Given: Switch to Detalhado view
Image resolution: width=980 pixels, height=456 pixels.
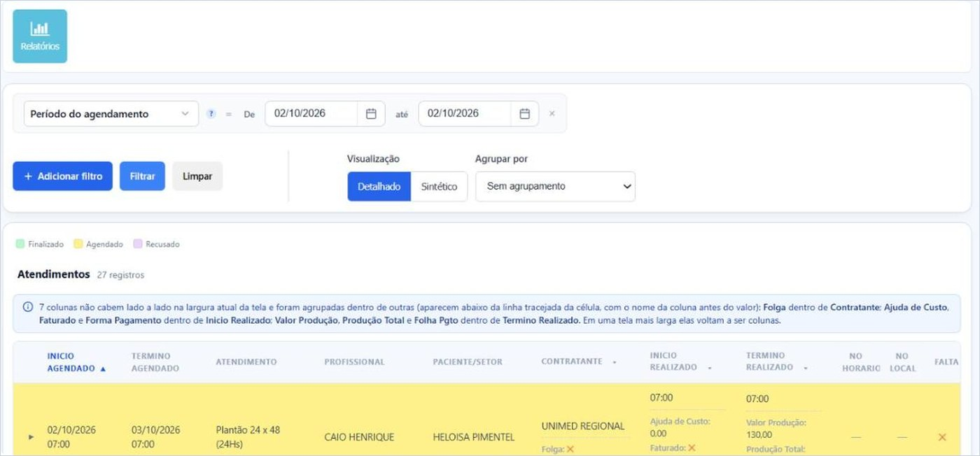Looking at the screenshot, I should pos(379,187).
